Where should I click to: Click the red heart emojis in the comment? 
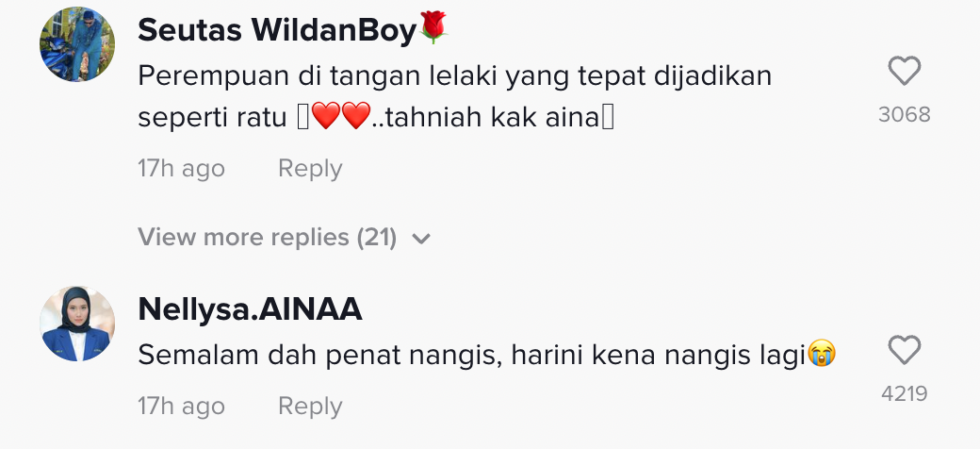click(341, 116)
